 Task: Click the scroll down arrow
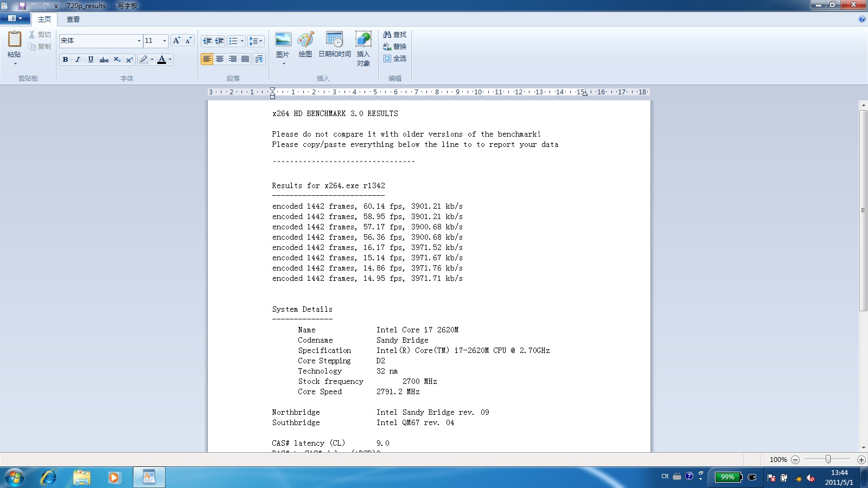click(863, 448)
